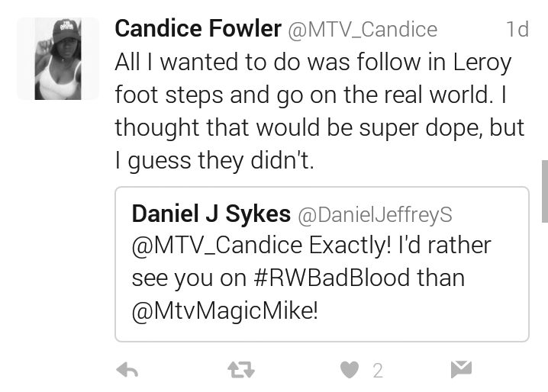Reply to Candice Fowler's tweet
Screen dimensions: 548x392
coord(127,370)
